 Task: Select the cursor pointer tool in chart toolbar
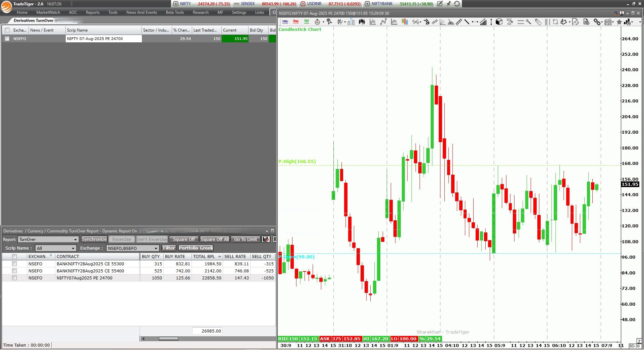tap(329, 22)
